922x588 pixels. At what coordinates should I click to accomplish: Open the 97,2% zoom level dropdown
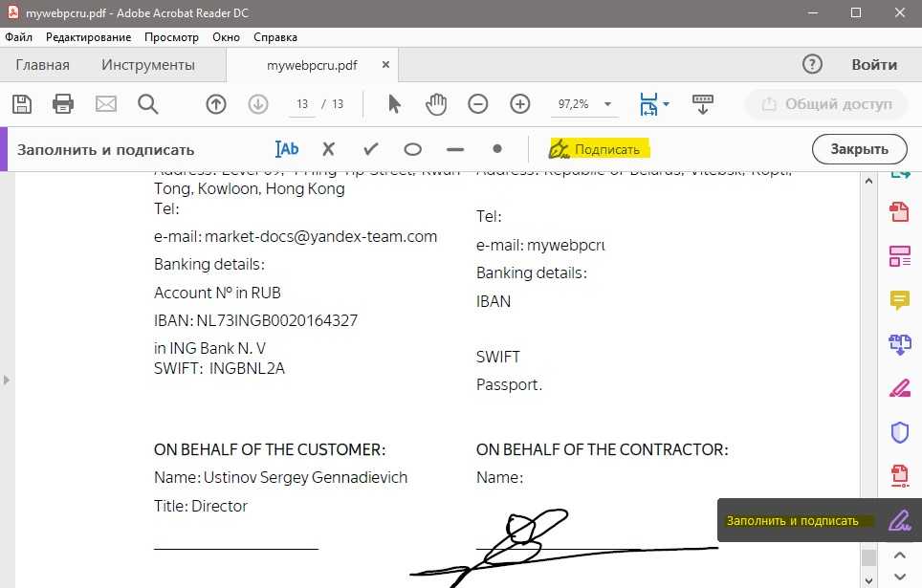click(583, 104)
